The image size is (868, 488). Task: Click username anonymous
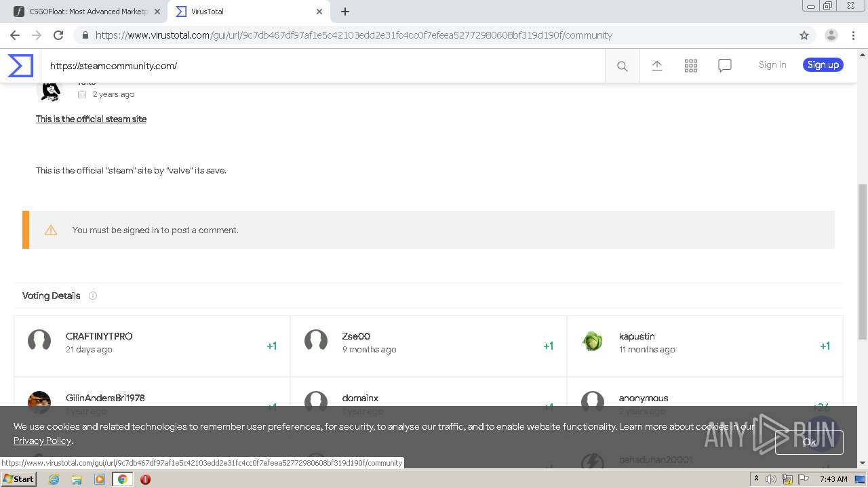pyautogui.click(x=644, y=398)
